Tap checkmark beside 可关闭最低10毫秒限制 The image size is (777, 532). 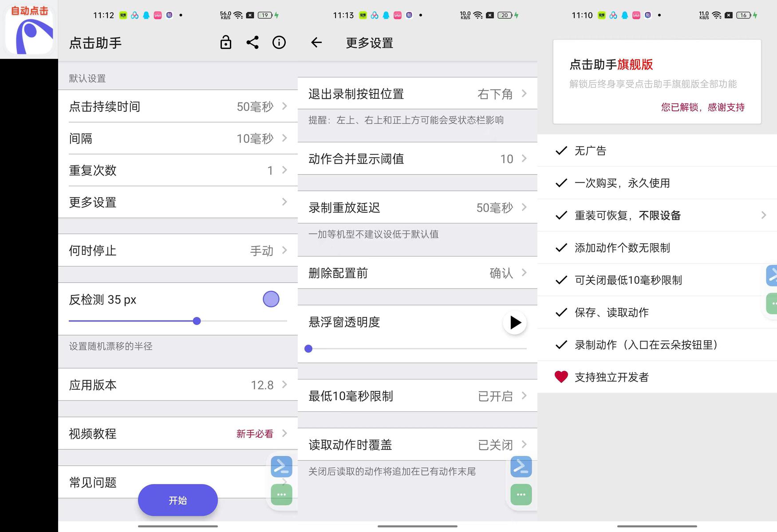[x=561, y=280]
